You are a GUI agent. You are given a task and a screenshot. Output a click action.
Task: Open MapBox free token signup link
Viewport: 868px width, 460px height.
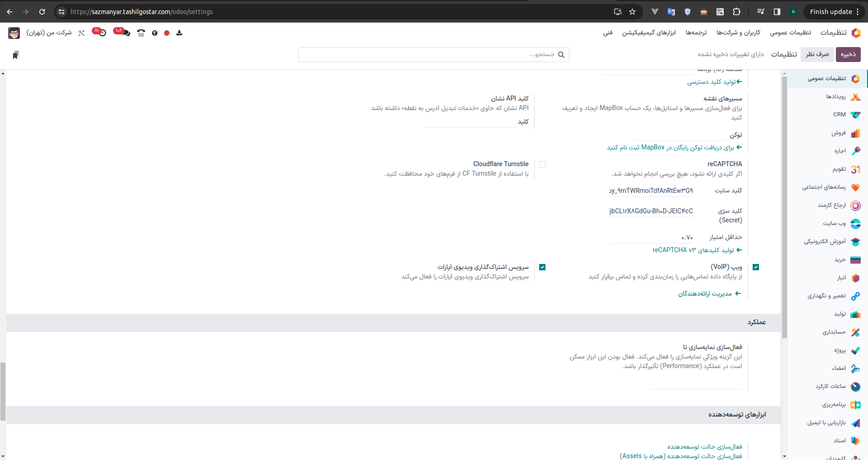point(674,148)
